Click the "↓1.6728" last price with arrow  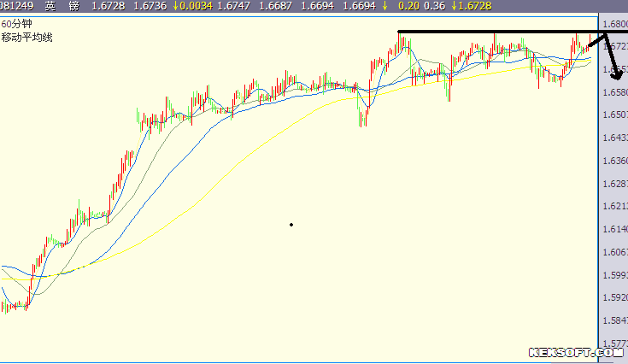click(x=472, y=6)
